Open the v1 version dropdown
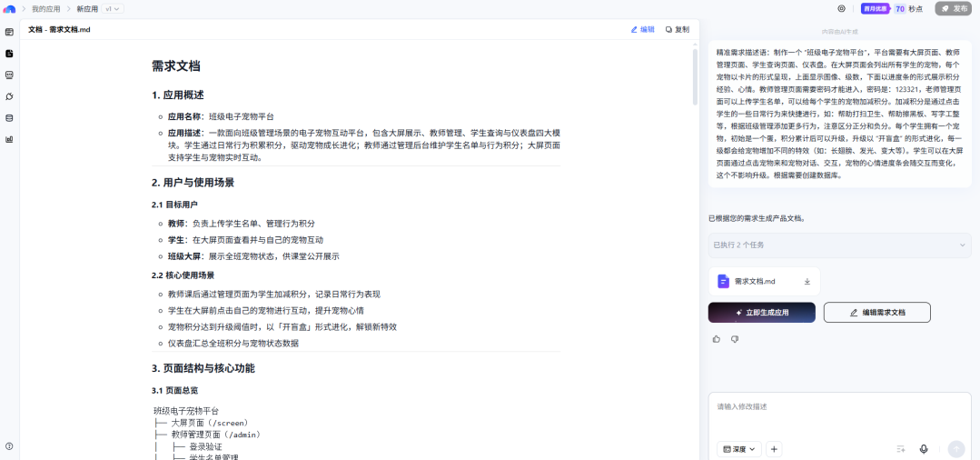 tap(113, 9)
